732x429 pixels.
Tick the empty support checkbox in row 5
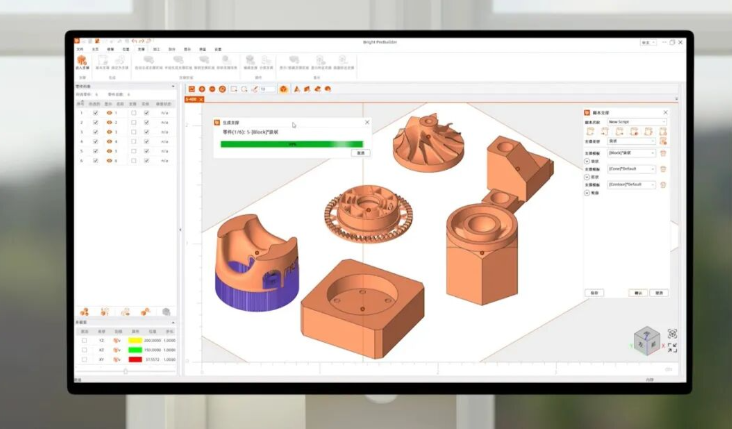point(134,151)
